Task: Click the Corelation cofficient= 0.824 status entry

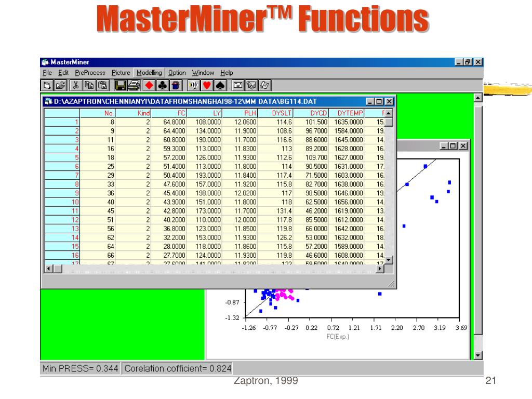Action: click(178, 368)
